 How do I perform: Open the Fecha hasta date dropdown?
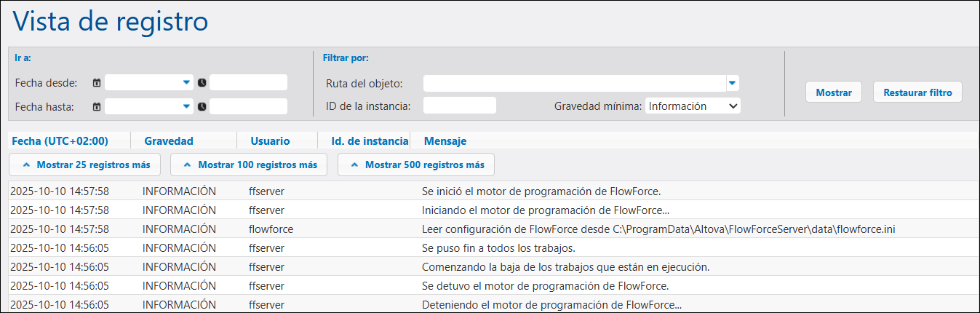[186, 107]
